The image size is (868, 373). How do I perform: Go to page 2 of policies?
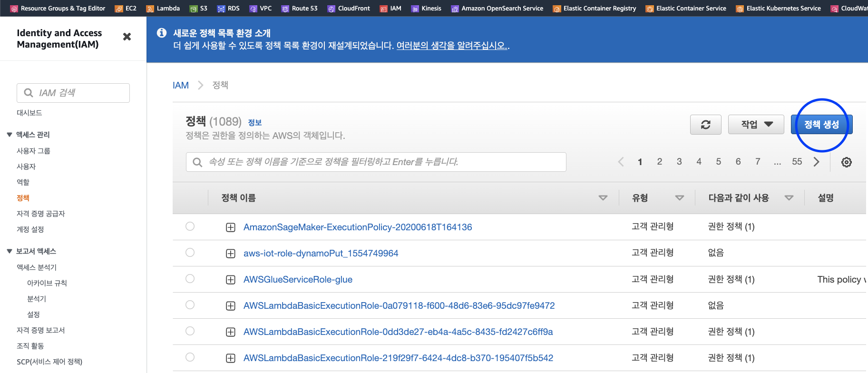pos(660,162)
